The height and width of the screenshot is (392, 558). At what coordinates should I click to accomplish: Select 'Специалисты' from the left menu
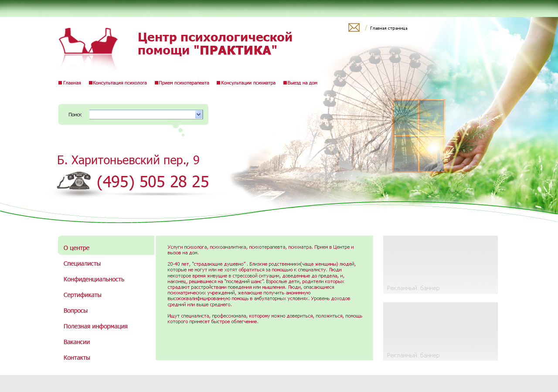82,263
